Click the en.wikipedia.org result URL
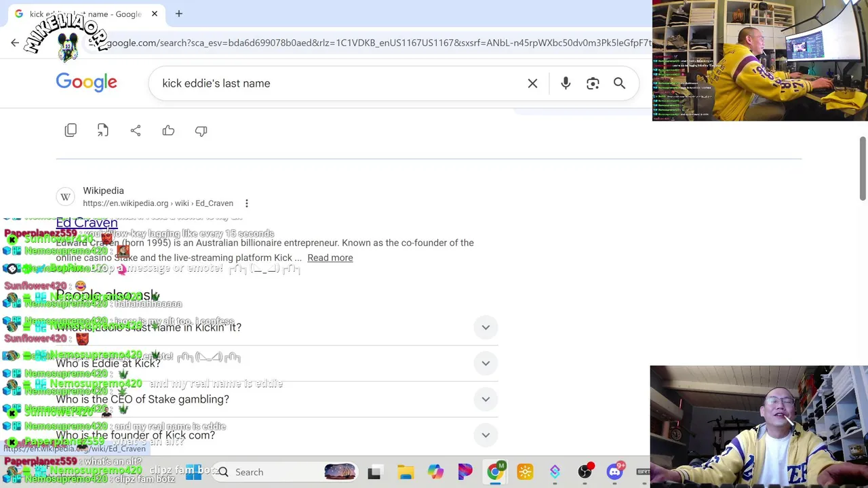 pyautogui.click(x=158, y=203)
